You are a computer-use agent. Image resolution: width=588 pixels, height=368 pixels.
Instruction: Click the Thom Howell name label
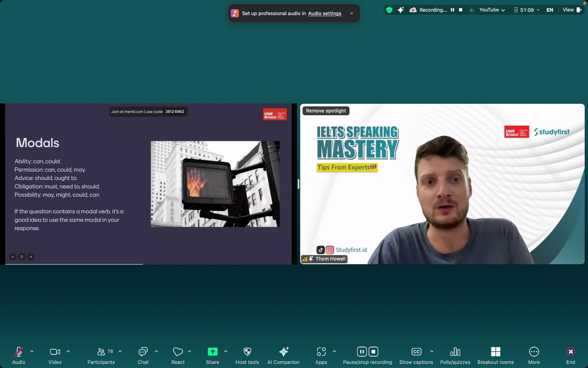[330, 259]
